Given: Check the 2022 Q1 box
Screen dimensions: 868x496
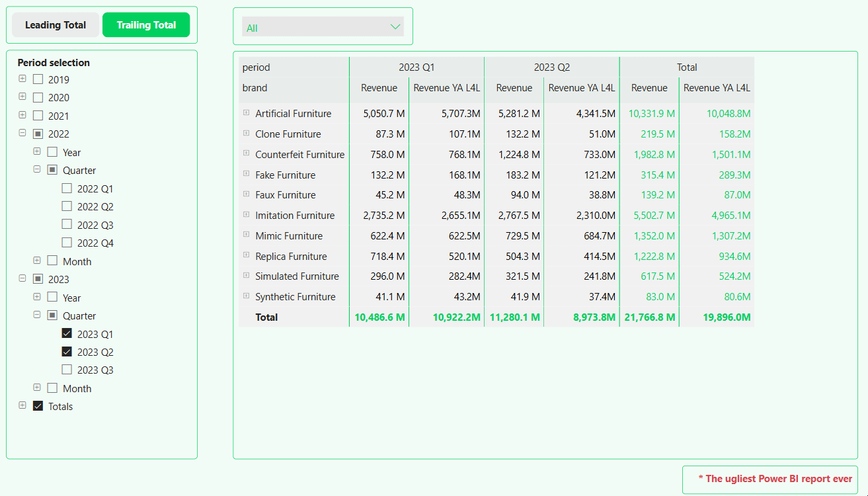Looking at the screenshot, I should [x=67, y=188].
